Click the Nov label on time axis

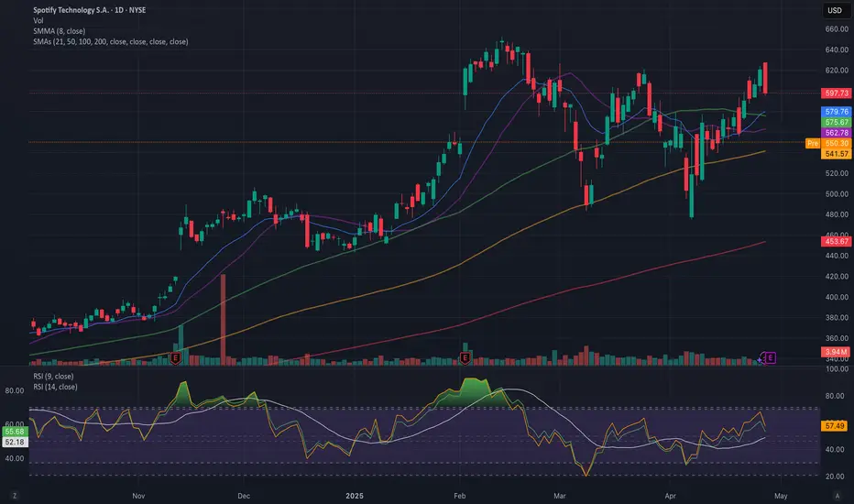pyautogui.click(x=138, y=496)
